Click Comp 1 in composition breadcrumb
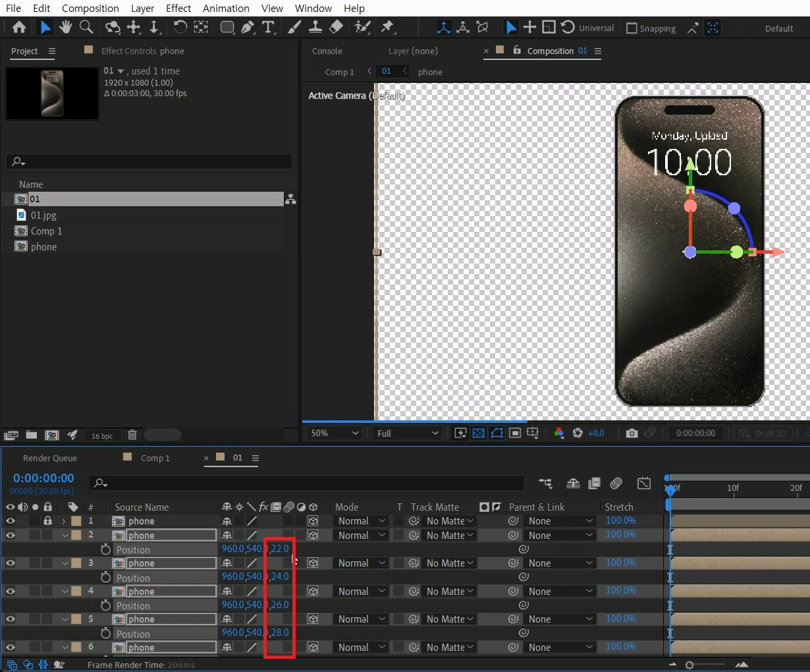This screenshot has height=672, width=810. [339, 72]
